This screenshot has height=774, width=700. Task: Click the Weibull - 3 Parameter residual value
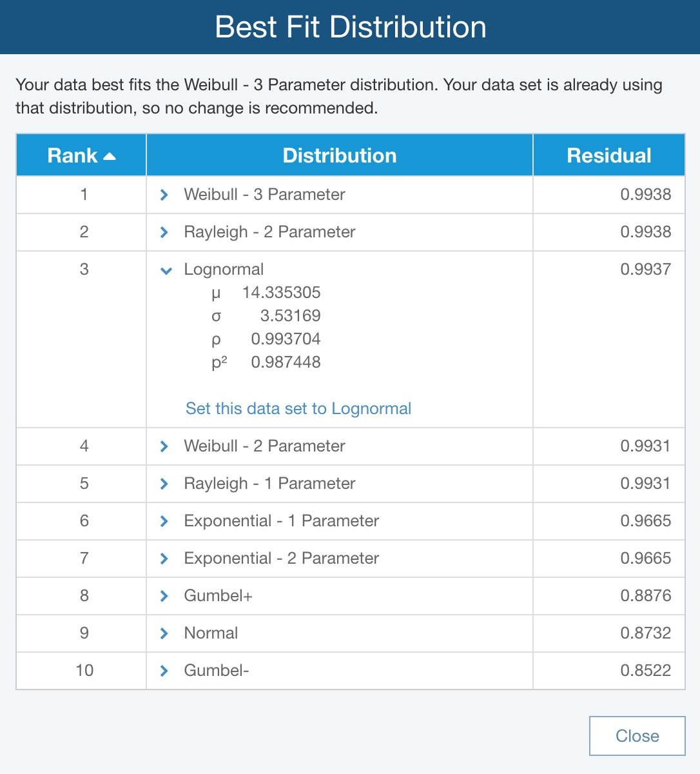pos(645,194)
